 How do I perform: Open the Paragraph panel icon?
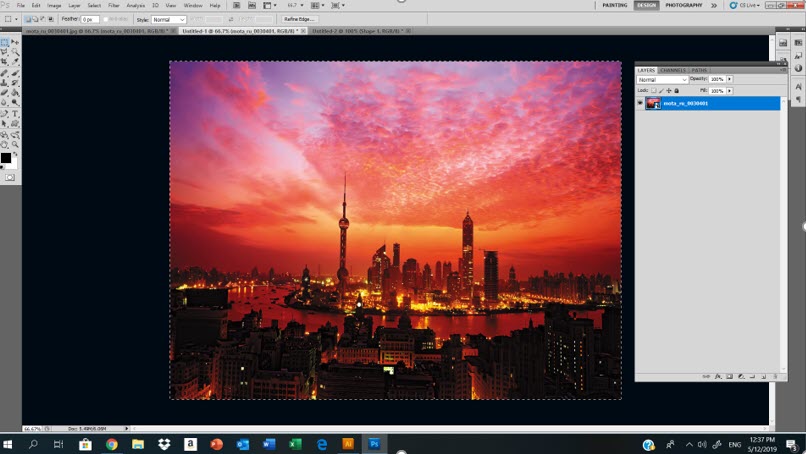[798, 99]
